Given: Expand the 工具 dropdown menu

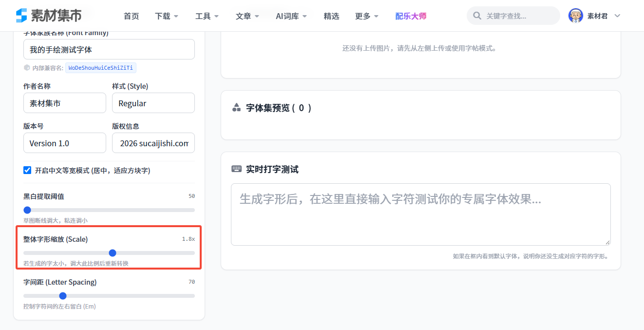Looking at the screenshot, I should [x=207, y=16].
